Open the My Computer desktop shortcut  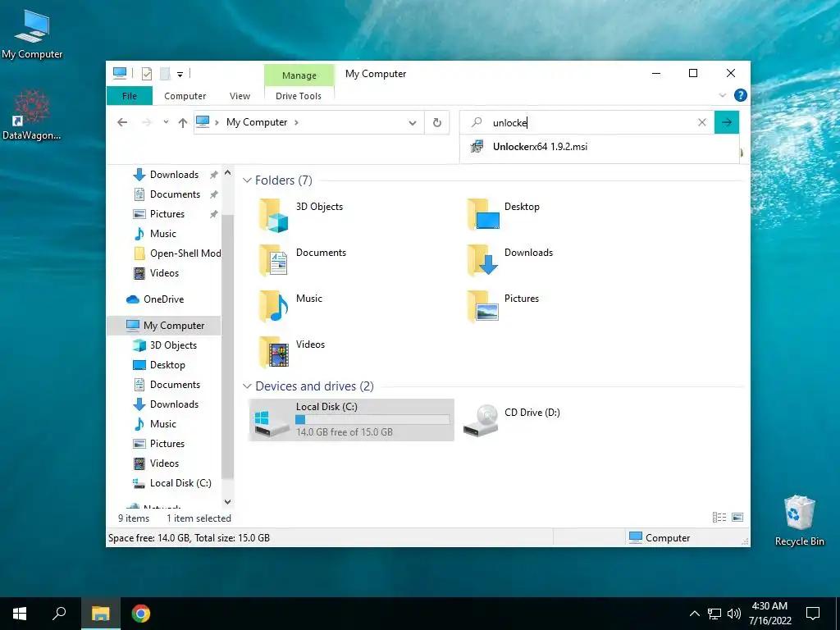32,34
